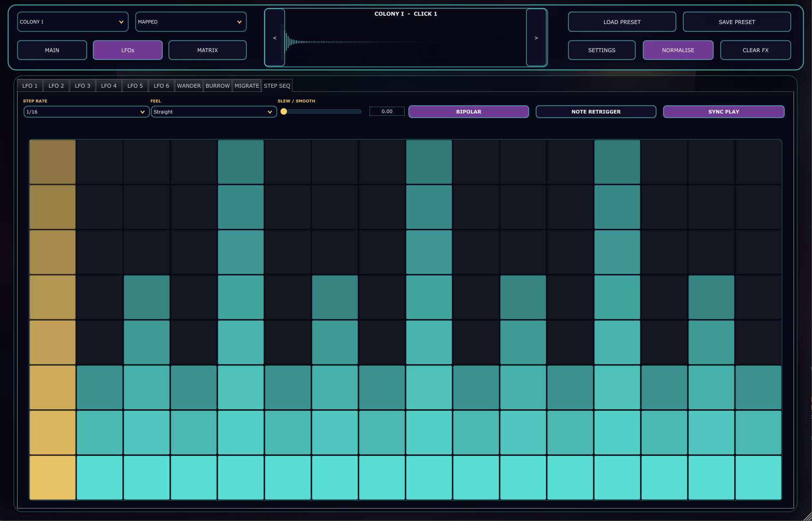Switch to the LFO 2 tab
This screenshot has height=521, width=812.
click(x=56, y=86)
